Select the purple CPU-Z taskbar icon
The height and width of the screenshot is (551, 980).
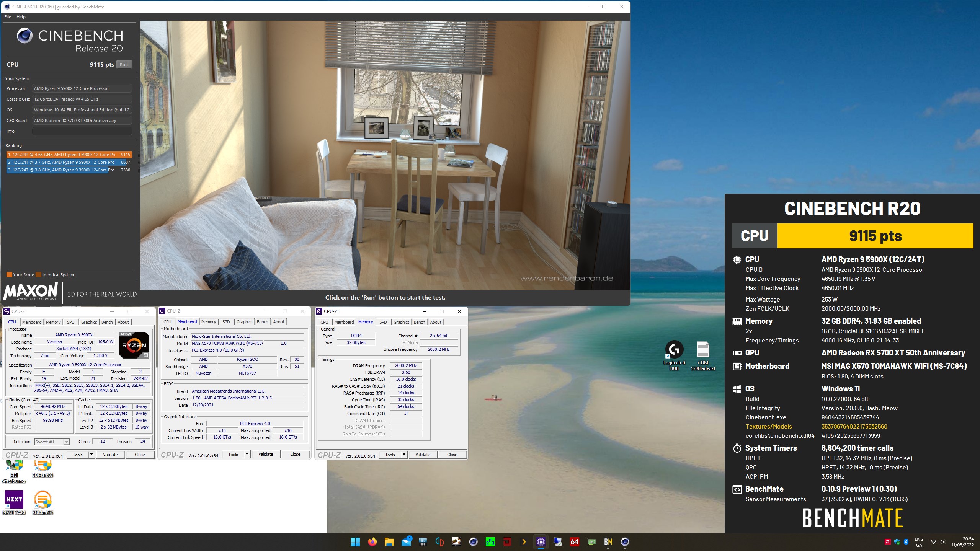541,542
